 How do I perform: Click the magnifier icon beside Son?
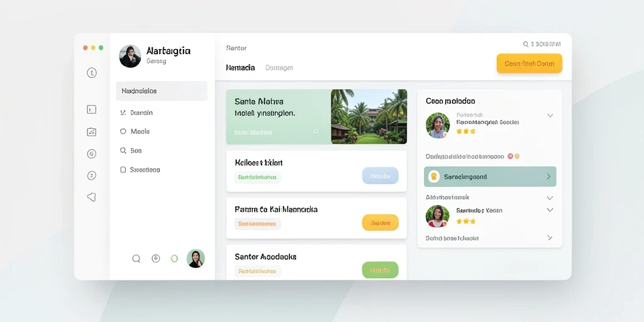tap(123, 151)
